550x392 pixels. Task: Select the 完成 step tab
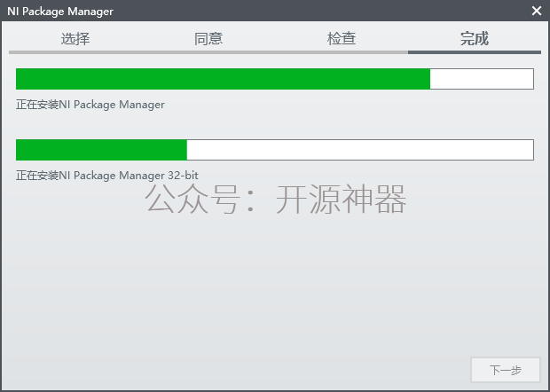point(475,38)
